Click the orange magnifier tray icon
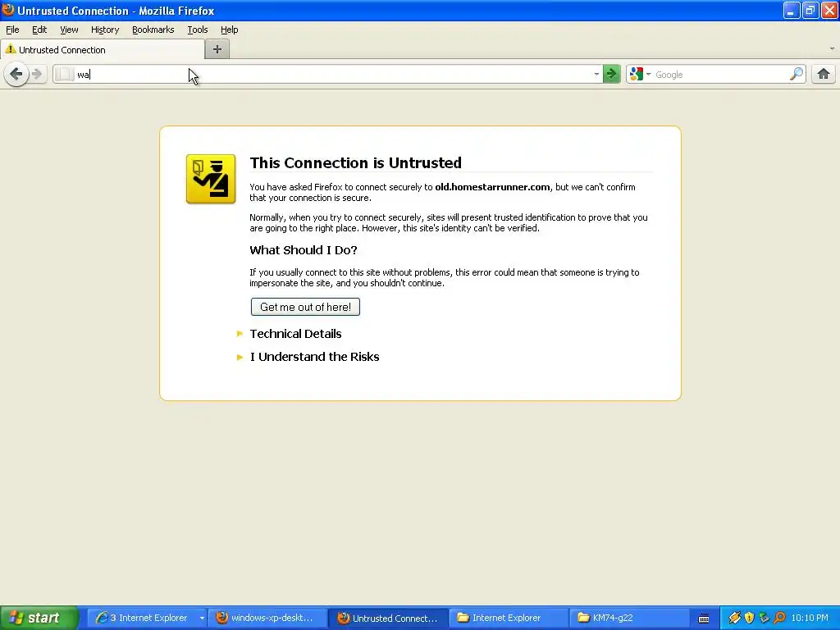 (779, 618)
